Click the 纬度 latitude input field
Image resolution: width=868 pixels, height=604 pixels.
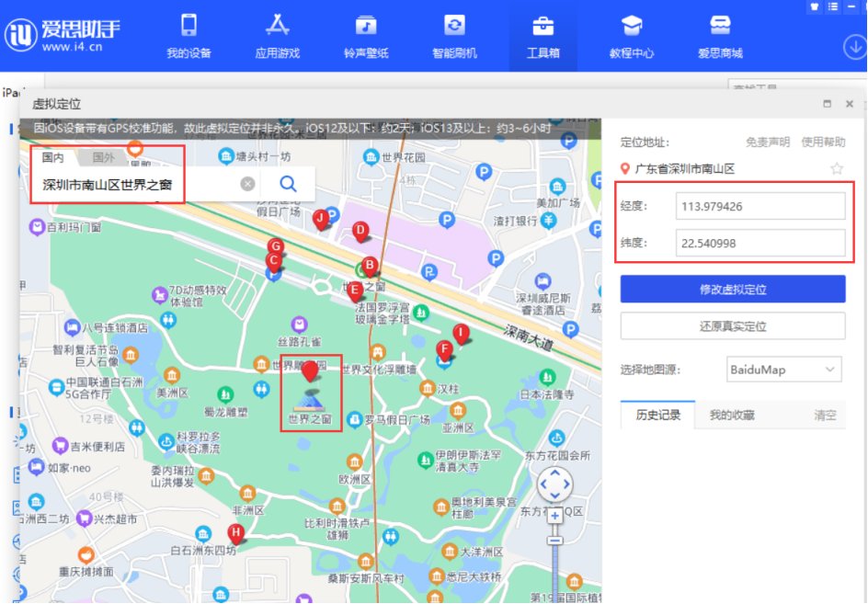[760, 243]
